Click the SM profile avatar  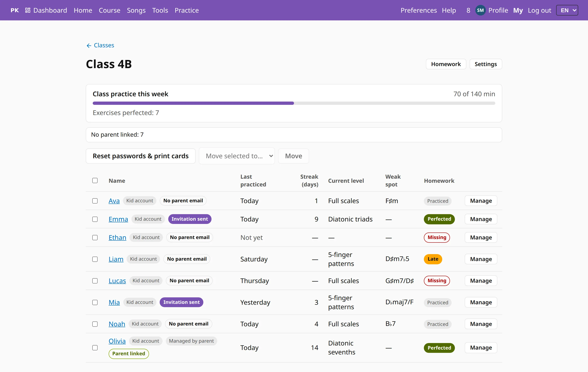[x=480, y=10]
